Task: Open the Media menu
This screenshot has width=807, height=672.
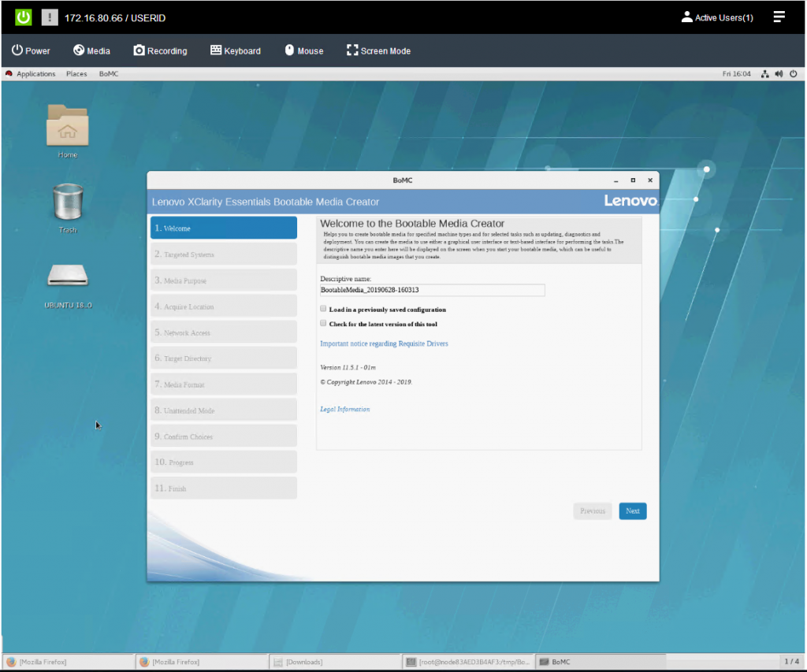Action: [91, 50]
